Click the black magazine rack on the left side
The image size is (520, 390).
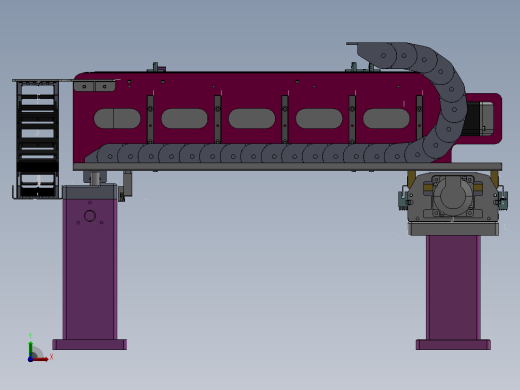tap(37, 139)
